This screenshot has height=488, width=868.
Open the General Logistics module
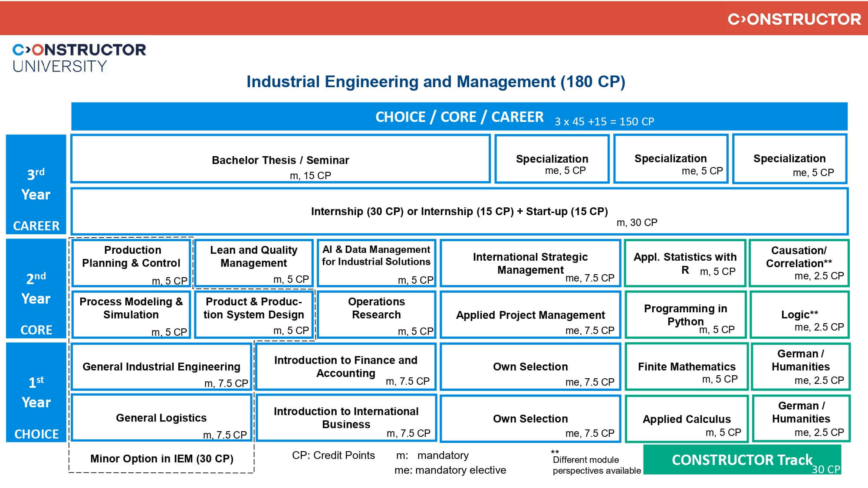[x=161, y=418]
